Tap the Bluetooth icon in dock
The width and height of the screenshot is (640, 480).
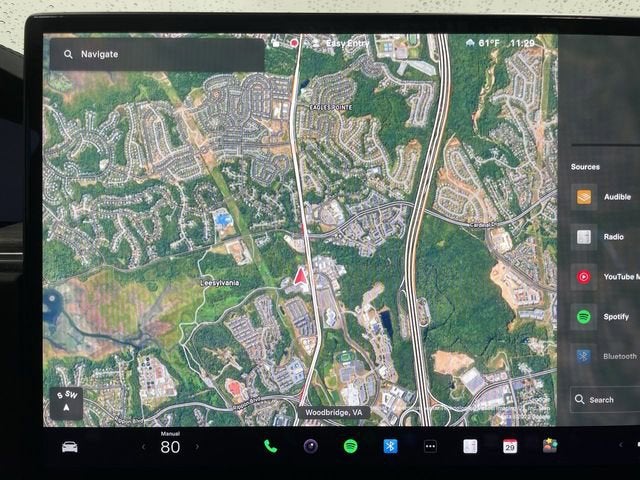pos(390,446)
